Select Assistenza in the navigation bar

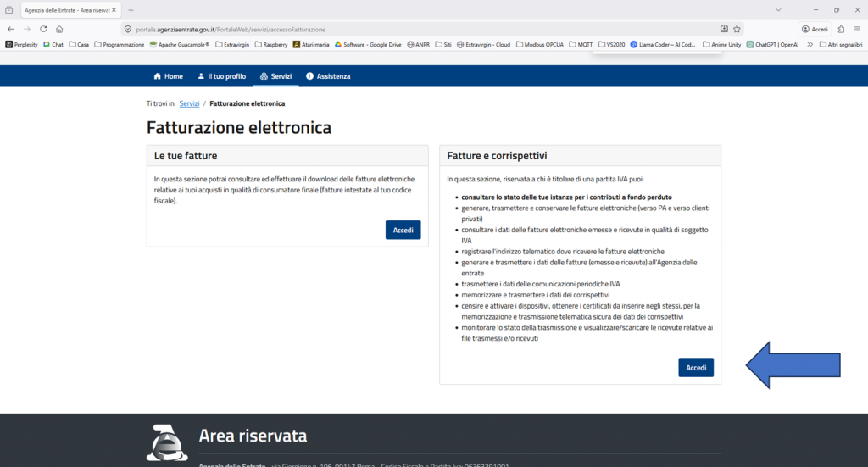(x=328, y=76)
